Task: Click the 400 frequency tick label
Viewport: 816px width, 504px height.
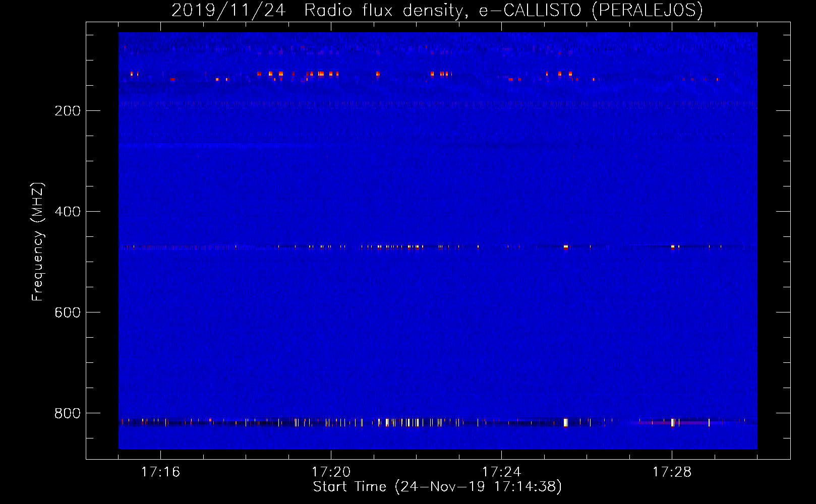Action: (68, 212)
